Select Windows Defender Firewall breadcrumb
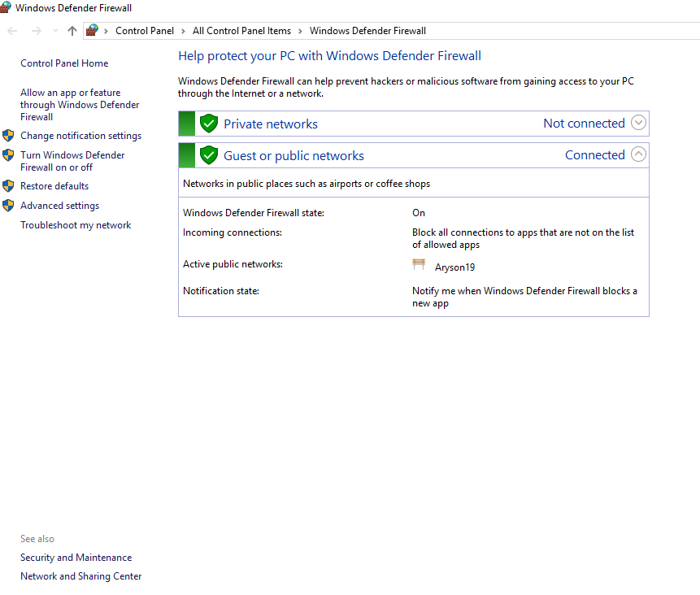The image size is (700, 595). [367, 31]
